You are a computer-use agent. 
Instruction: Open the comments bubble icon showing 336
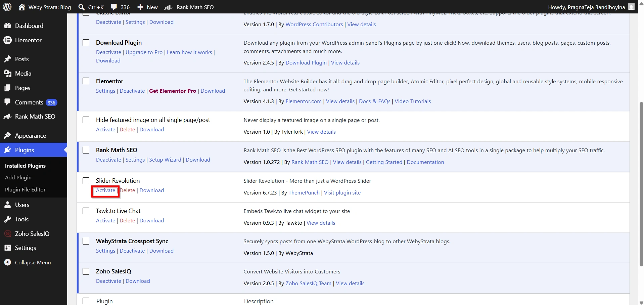[x=114, y=7]
